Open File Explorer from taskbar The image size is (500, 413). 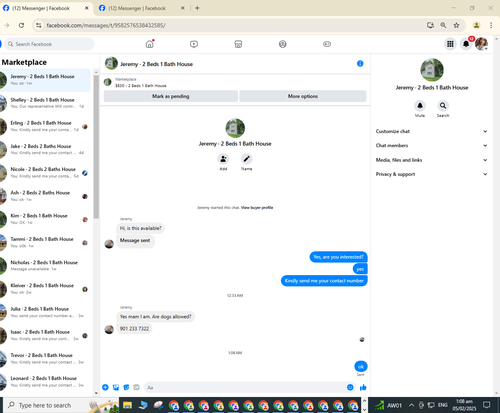coord(127,405)
